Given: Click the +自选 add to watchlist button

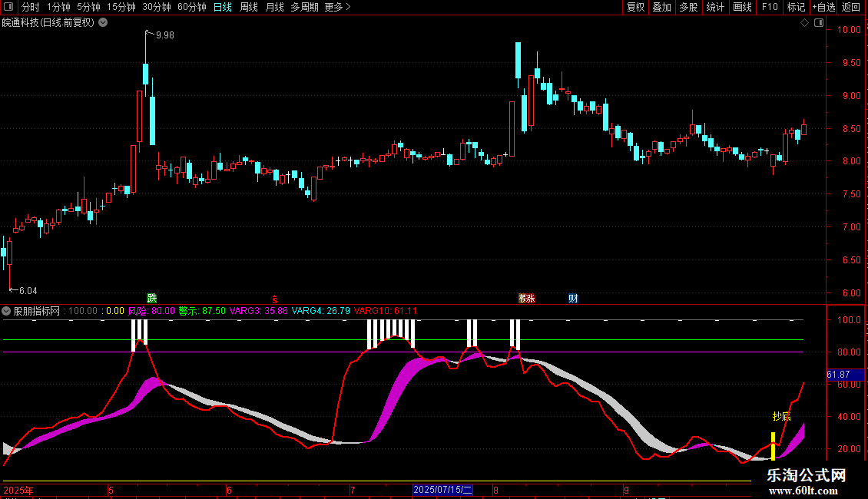Looking at the screenshot, I should click(823, 7).
